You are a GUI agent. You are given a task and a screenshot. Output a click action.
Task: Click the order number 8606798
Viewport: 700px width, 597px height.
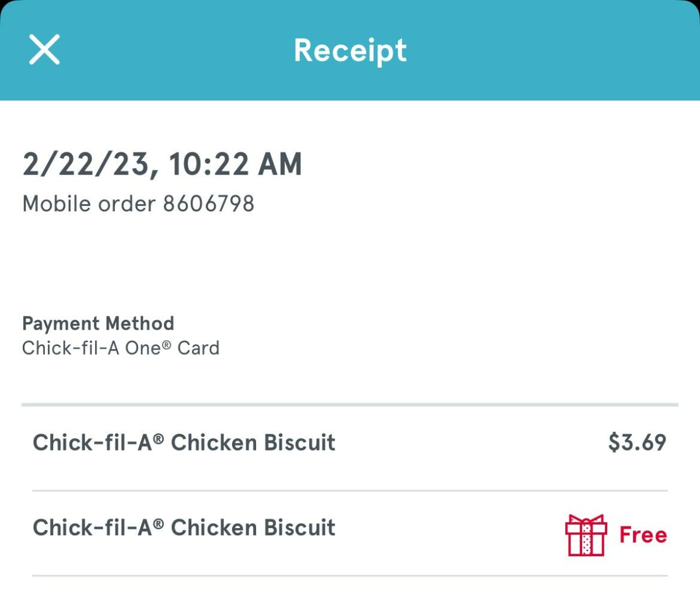(209, 204)
